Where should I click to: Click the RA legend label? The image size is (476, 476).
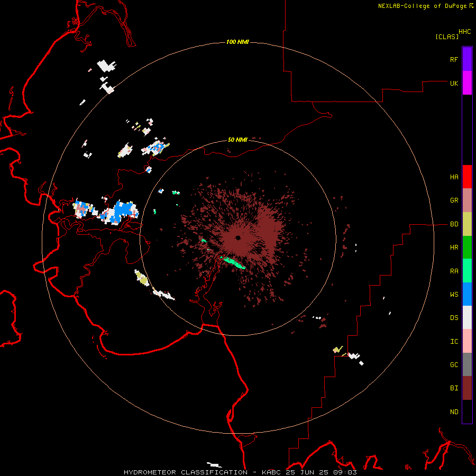pos(454,271)
